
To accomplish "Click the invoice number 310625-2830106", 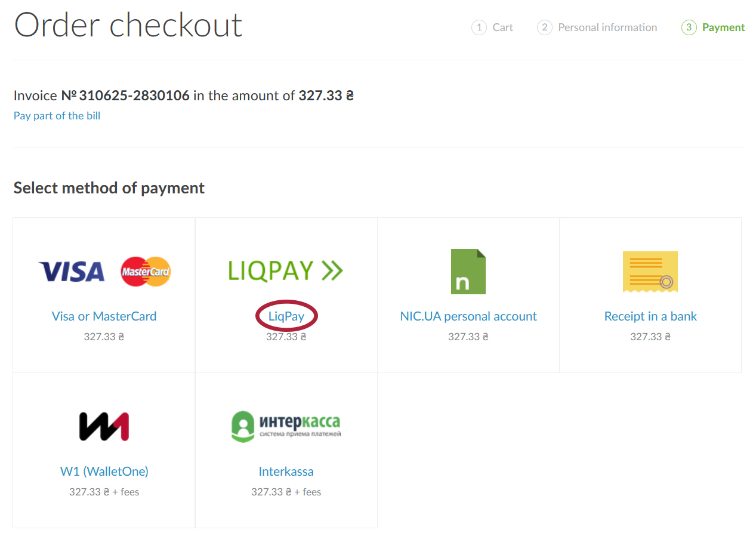I will click(x=134, y=96).
